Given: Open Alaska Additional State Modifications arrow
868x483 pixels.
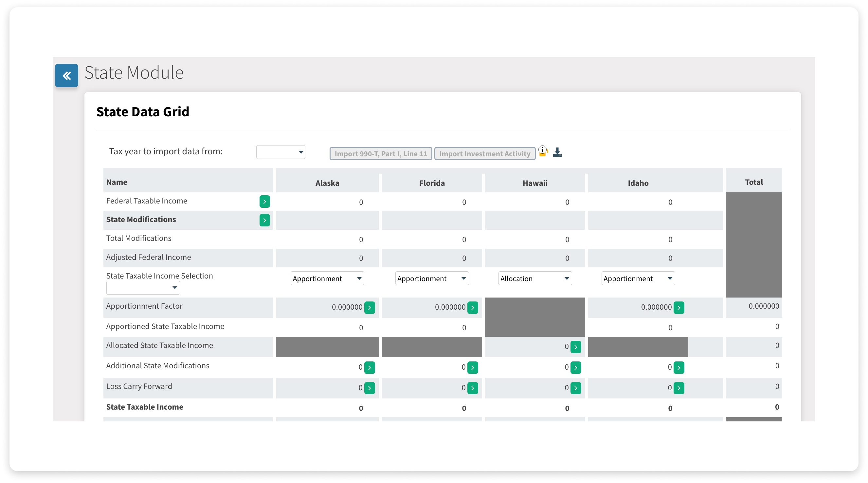Looking at the screenshot, I should coord(370,368).
